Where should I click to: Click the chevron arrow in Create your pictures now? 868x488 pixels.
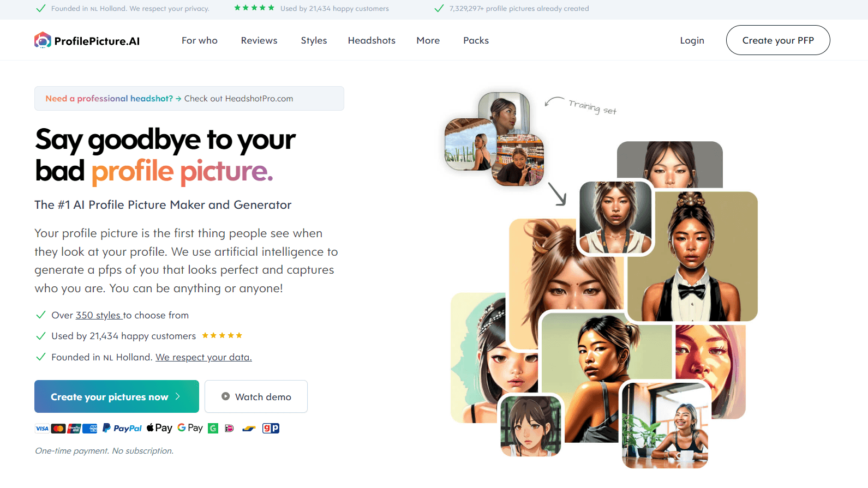tap(178, 396)
